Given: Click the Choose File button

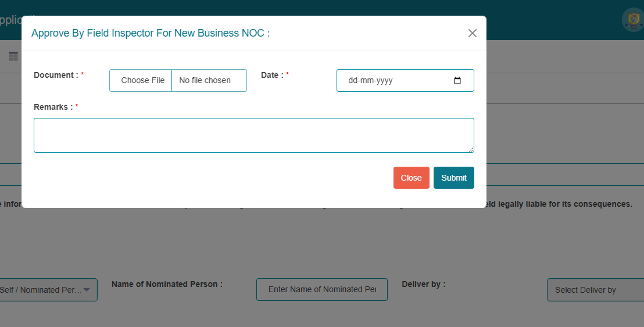Looking at the screenshot, I should pos(142,81).
